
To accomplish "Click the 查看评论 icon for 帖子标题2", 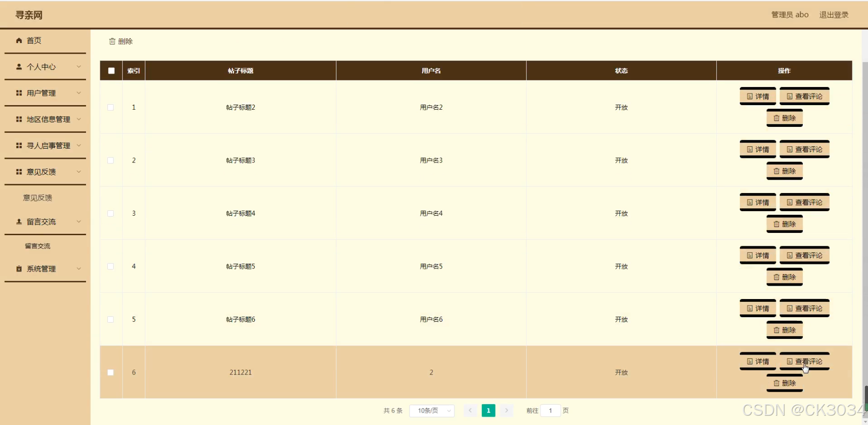I will tap(790, 96).
